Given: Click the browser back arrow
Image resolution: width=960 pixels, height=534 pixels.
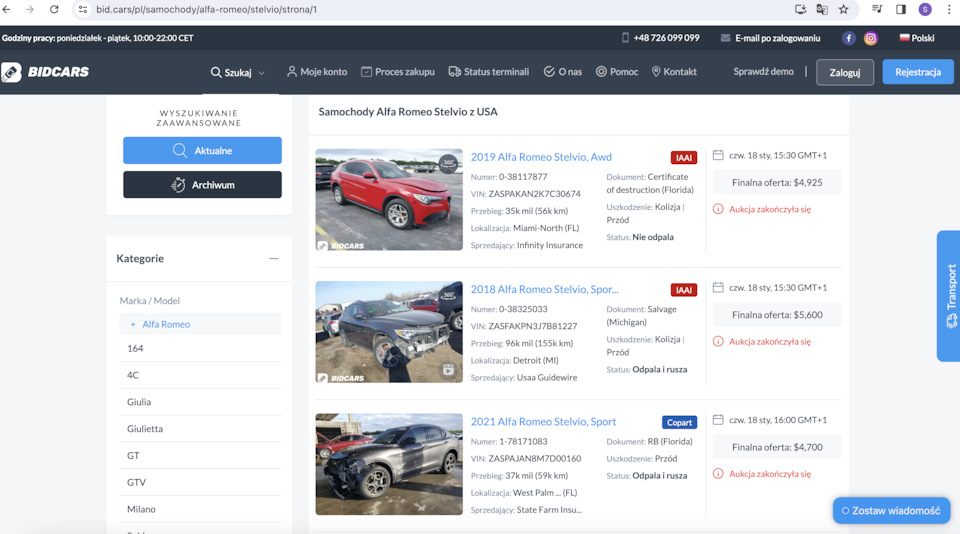Looking at the screenshot, I should (x=7, y=9).
